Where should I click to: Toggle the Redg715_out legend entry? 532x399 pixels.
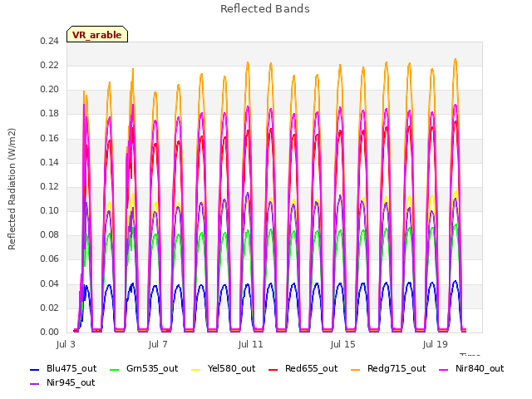pos(388,368)
